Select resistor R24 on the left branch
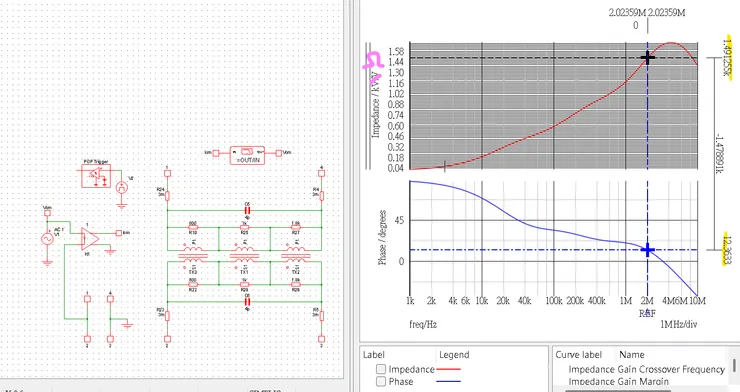This screenshot has width=740, height=392. pyautogui.click(x=167, y=194)
